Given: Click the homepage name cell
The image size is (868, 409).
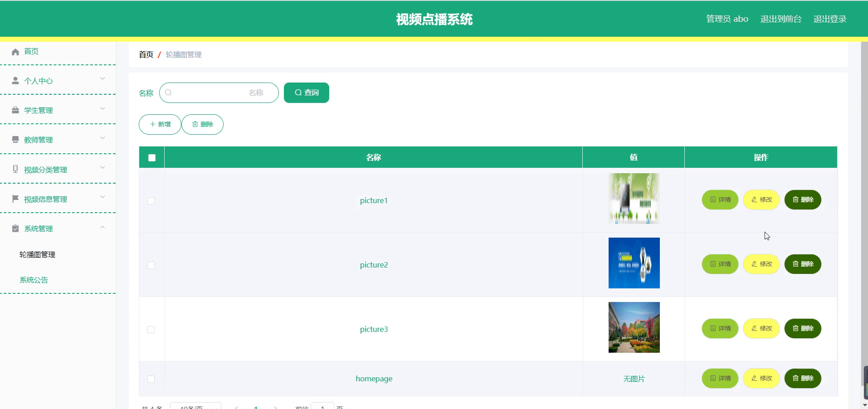Looking at the screenshot, I should coord(374,379).
